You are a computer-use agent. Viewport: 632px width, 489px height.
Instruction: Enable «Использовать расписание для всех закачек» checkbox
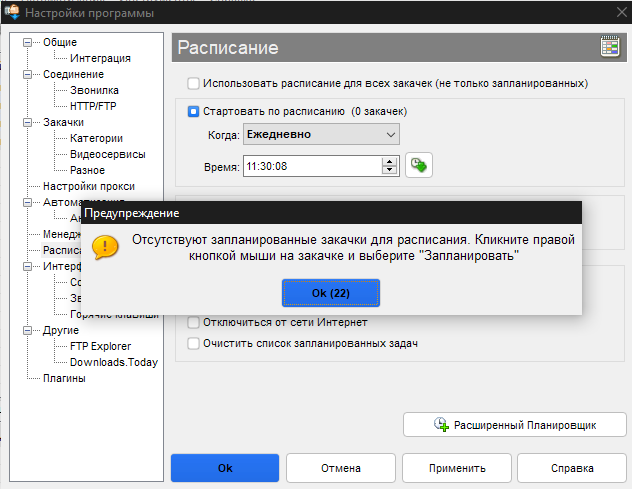click(194, 82)
